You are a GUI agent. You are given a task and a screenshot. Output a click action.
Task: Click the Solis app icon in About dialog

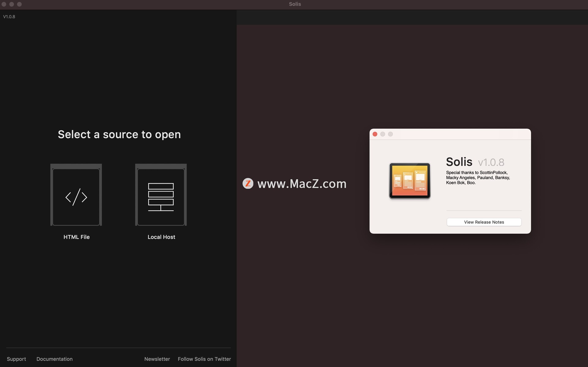click(x=409, y=181)
